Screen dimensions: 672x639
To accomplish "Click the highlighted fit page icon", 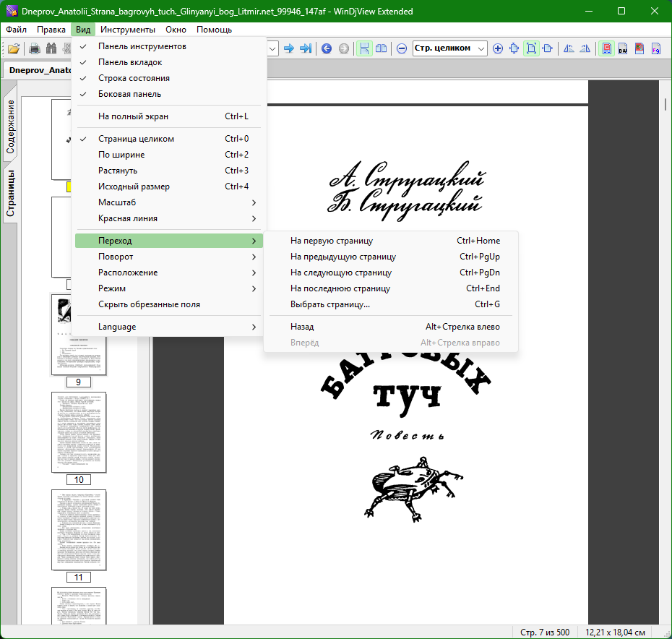I will coord(531,48).
